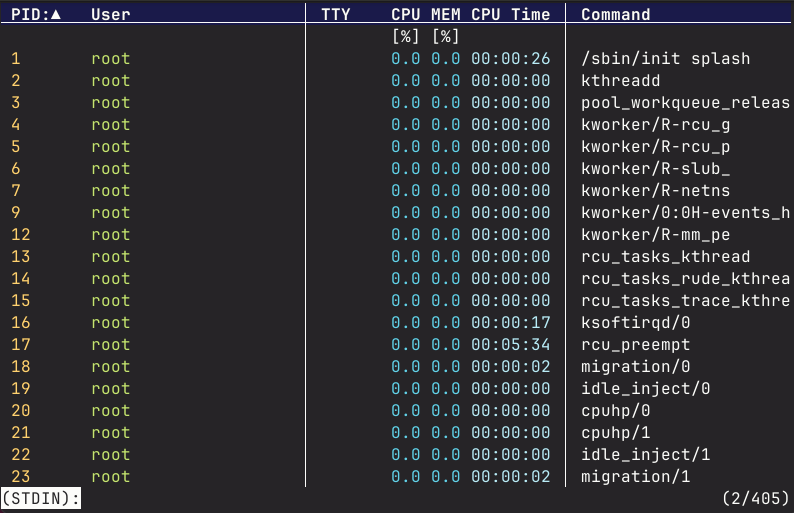
Task: Select the /sbin/init splash process row
Action: (665, 59)
